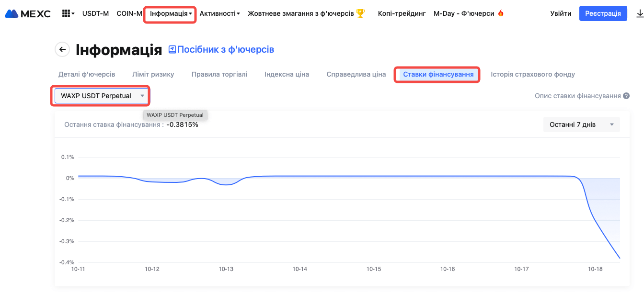Click the back arrow beside Інформація heading
The image size is (644, 294).
62,49
